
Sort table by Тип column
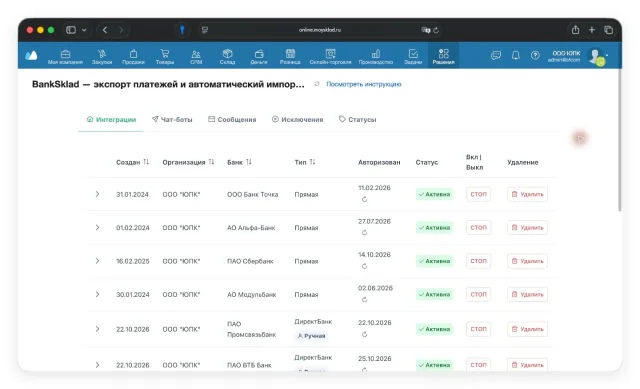[x=312, y=162]
